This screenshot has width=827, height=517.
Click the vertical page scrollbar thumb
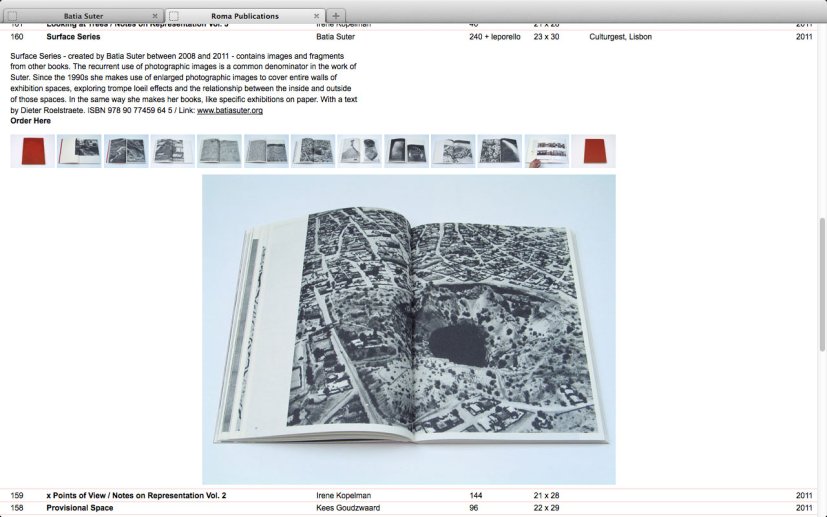click(822, 284)
